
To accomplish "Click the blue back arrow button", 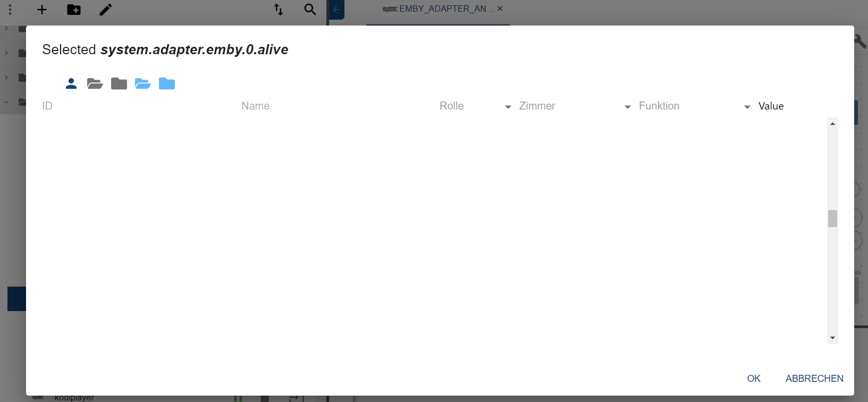I will click(336, 10).
